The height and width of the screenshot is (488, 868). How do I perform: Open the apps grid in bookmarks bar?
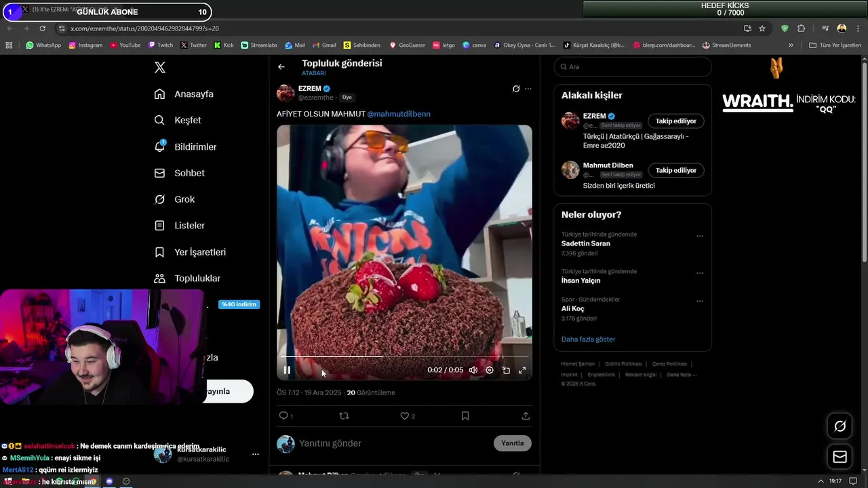pos(9,45)
